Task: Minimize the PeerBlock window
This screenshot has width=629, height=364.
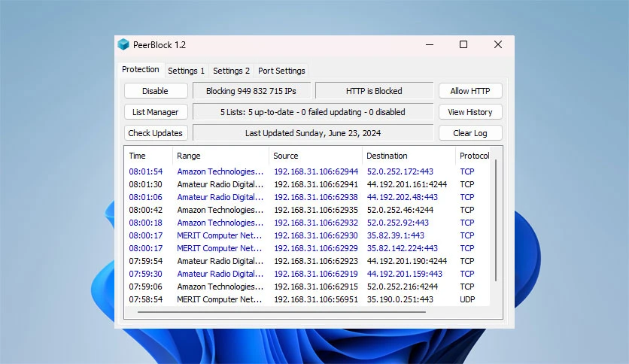Action: (430, 44)
